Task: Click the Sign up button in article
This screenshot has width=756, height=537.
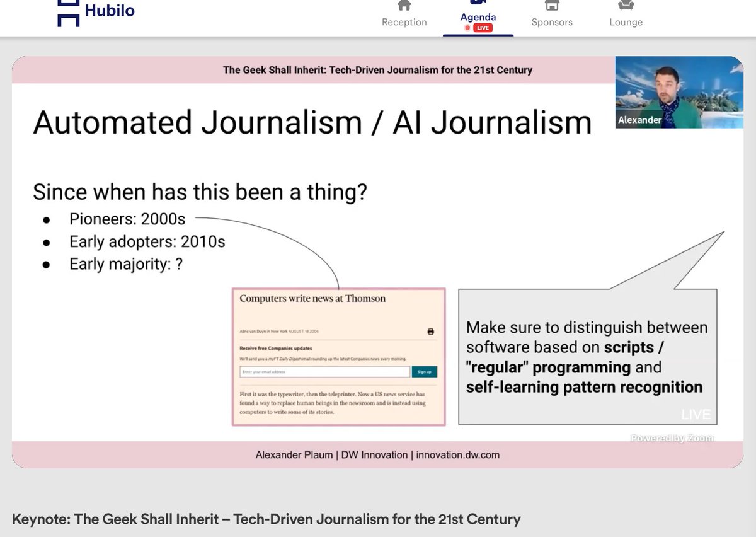Action: point(425,372)
